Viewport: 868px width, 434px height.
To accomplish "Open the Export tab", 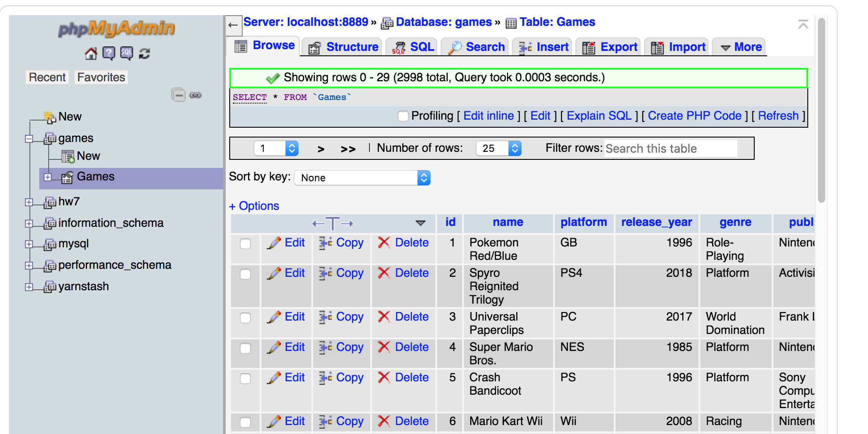I will [610, 47].
